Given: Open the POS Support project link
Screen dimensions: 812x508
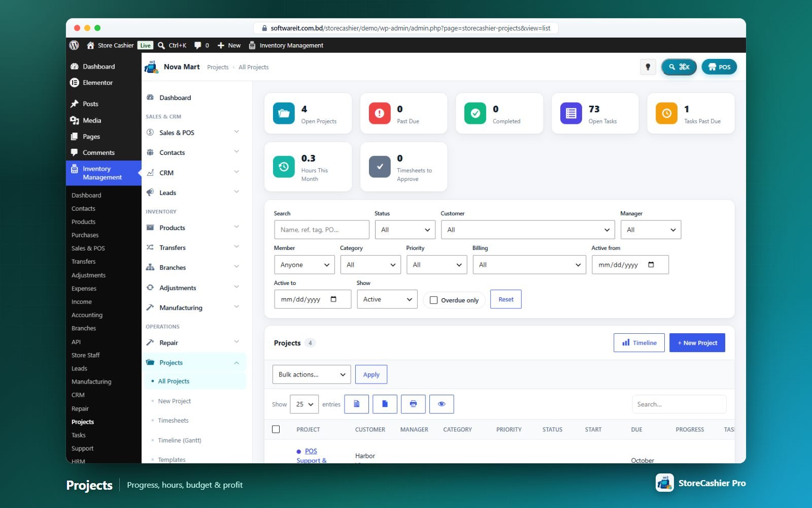Looking at the screenshot, I should click(312, 456).
